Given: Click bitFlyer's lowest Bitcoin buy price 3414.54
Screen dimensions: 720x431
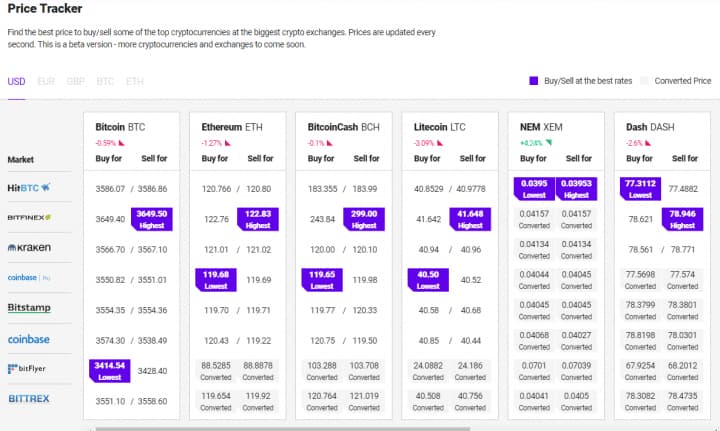Looking at the screenshot, I should (x=109, y=370).
